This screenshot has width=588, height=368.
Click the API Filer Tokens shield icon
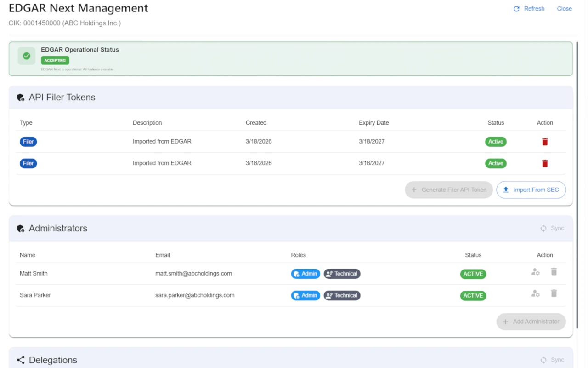[x=21, y=98]
